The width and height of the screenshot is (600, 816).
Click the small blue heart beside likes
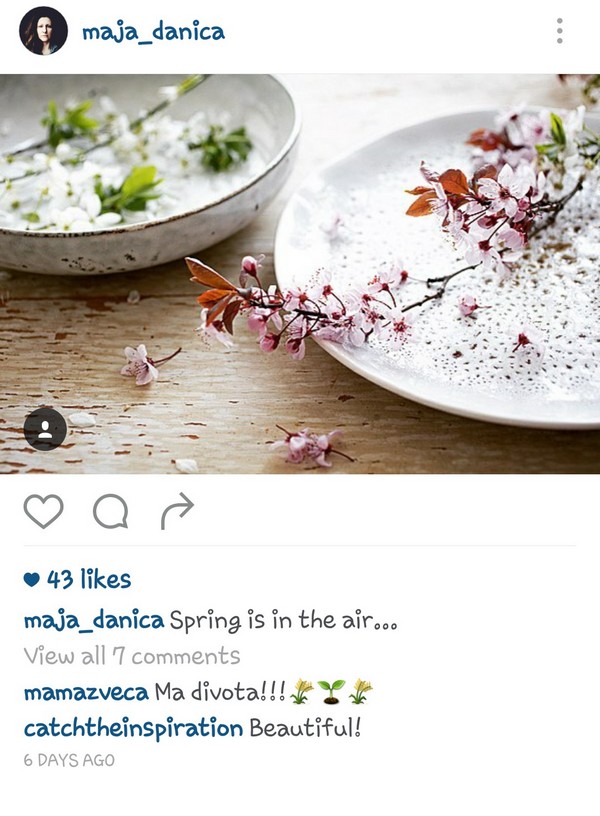click(32, 580)
